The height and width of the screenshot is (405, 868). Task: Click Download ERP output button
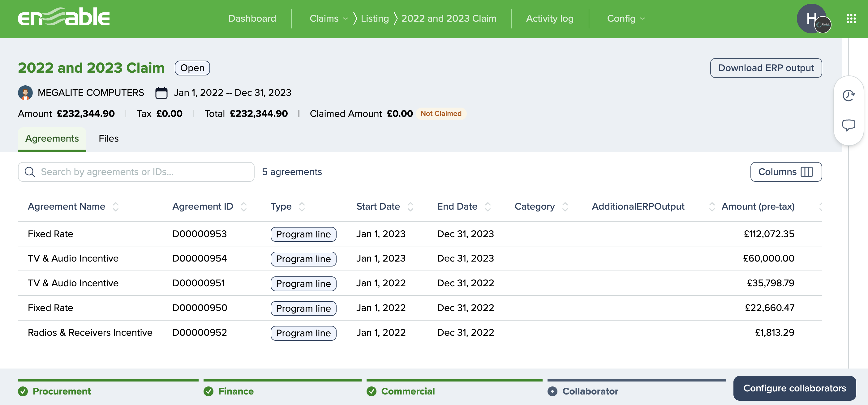tap(766, 68)
